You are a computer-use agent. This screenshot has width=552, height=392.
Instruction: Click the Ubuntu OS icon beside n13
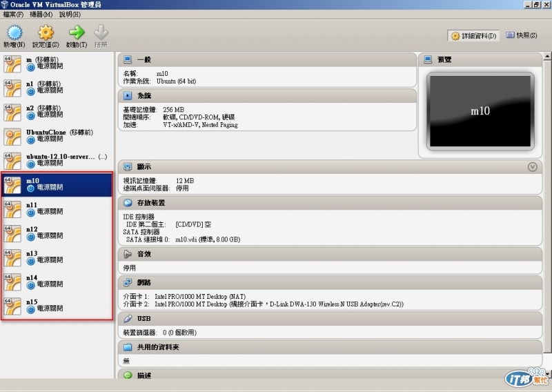coord(12,258)
